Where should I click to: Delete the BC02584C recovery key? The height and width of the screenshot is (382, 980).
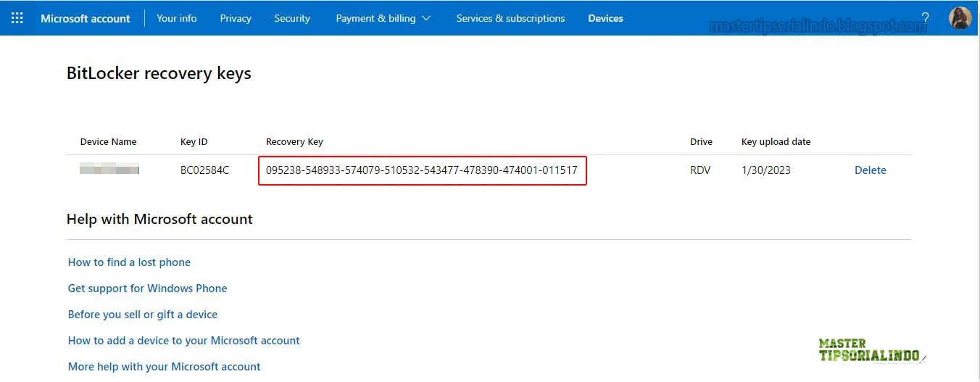pyautogui.click(x=870, y=170)
